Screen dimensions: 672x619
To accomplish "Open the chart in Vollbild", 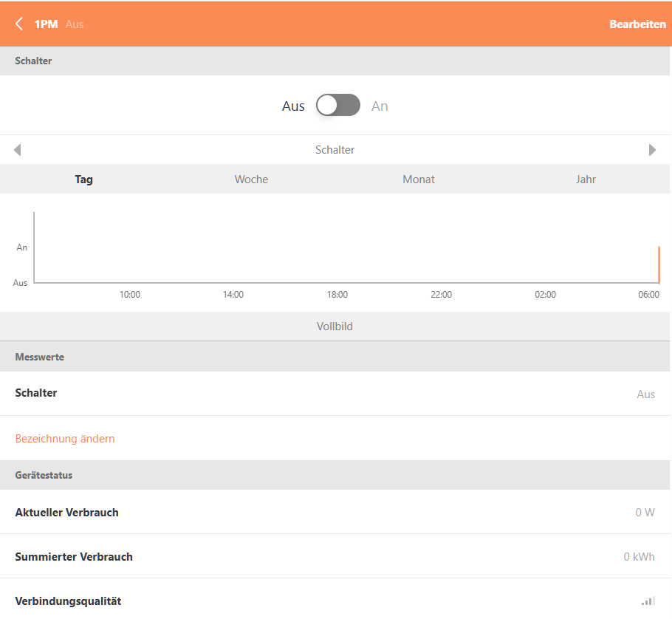I will tap(335, 326).
